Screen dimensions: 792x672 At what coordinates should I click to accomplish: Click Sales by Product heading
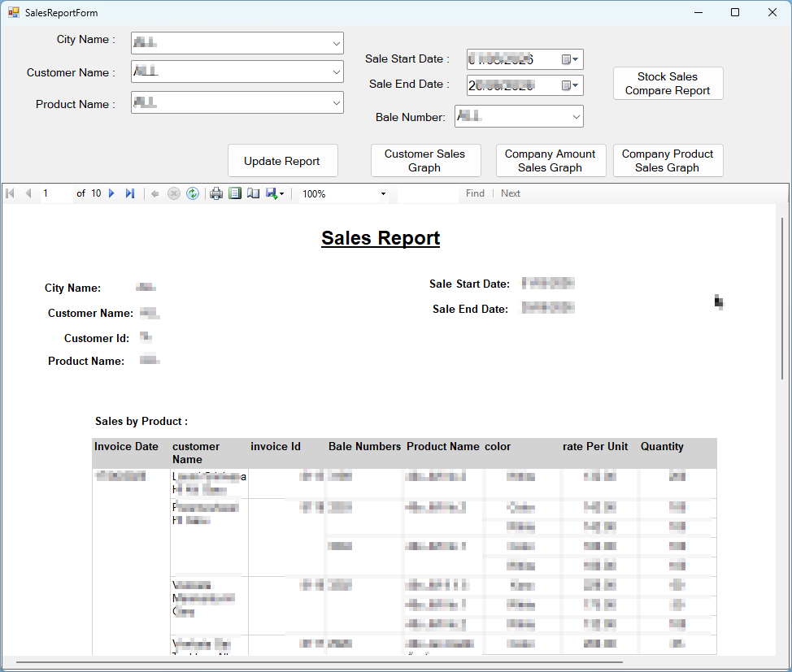tap(141, 421)
